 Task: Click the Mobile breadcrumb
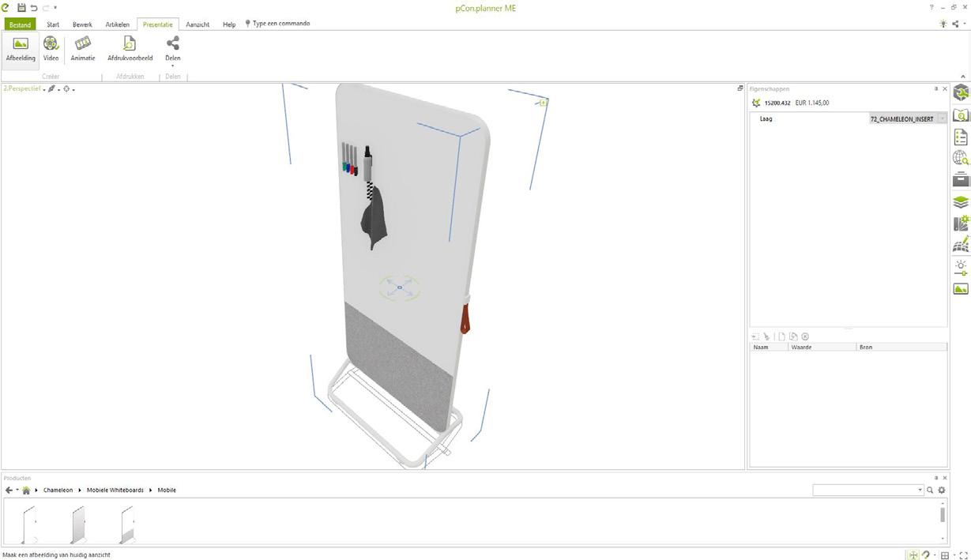(167, 490)
